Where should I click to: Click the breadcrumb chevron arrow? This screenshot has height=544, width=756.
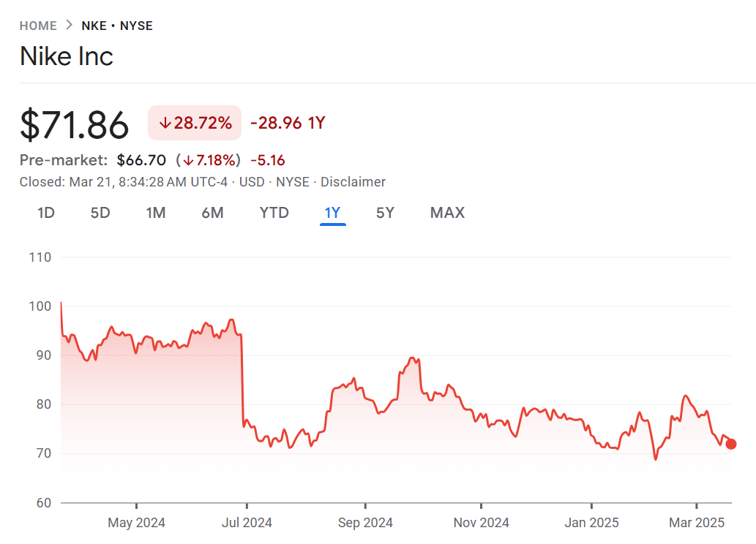(69, 26)
